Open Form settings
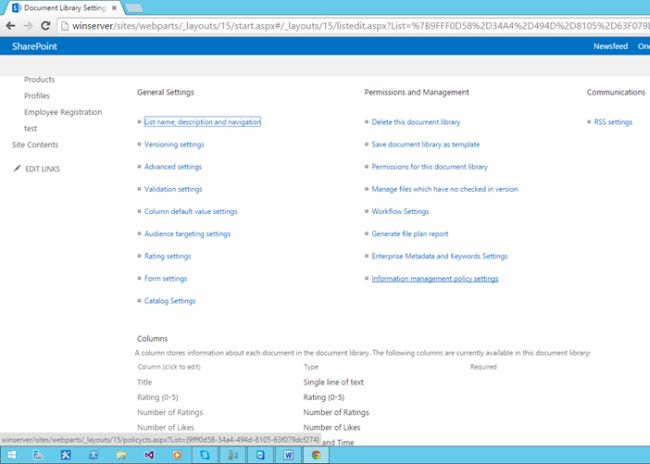Image resolution: width=650 pixels, height=464 pixels. point(165,279)
